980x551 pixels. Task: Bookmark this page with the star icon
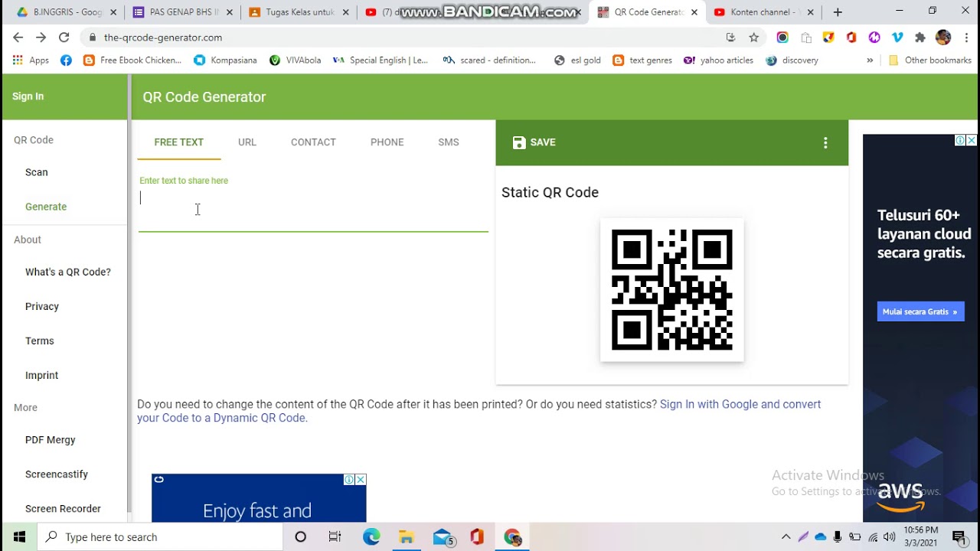click(x=754, y=37)
